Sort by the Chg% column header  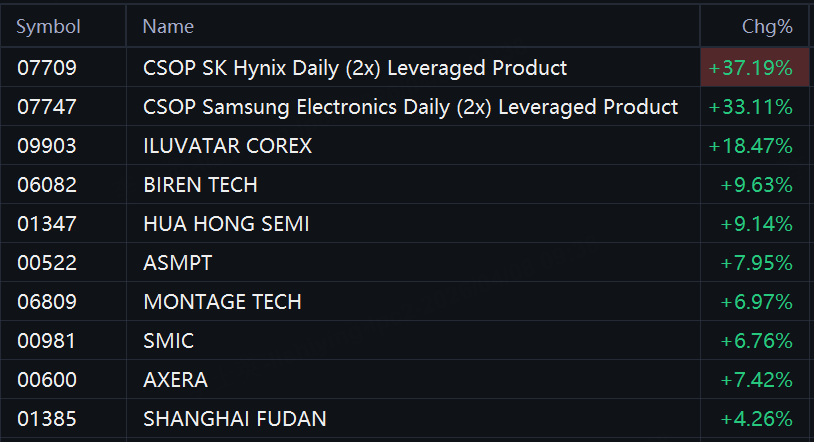[x=766, y=27]
